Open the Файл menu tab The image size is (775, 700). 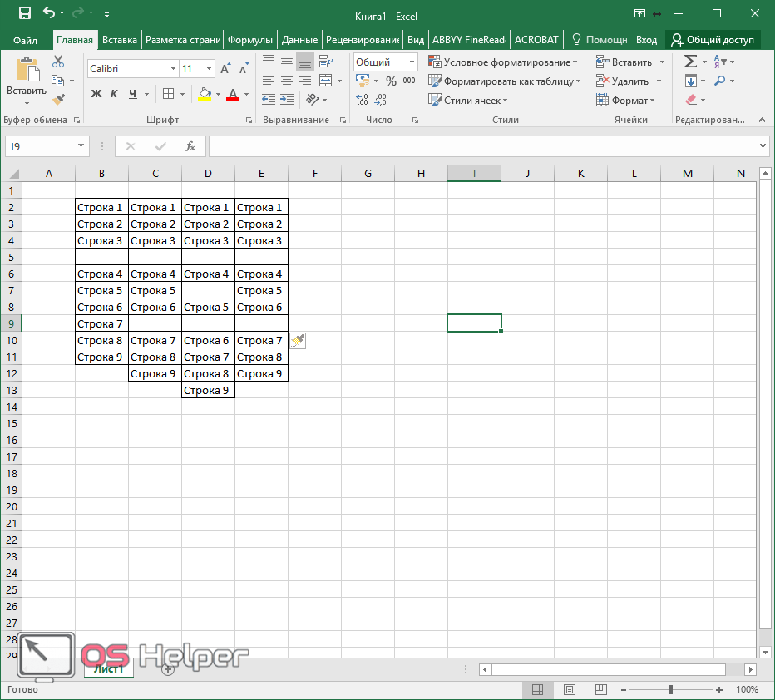pos(25,40)
